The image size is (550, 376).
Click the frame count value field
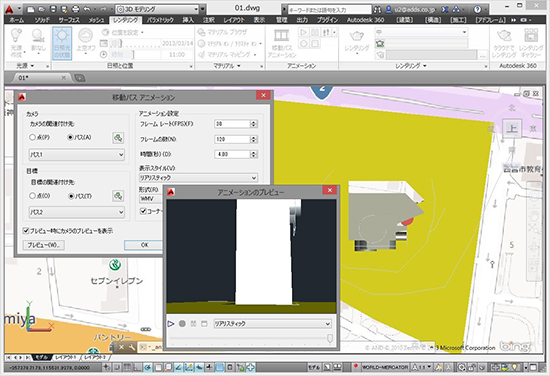pos(232,139)
